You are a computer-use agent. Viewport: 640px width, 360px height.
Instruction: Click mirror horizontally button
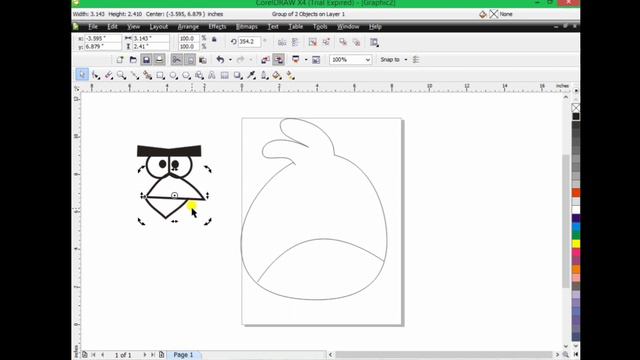[x=282, y=42]
